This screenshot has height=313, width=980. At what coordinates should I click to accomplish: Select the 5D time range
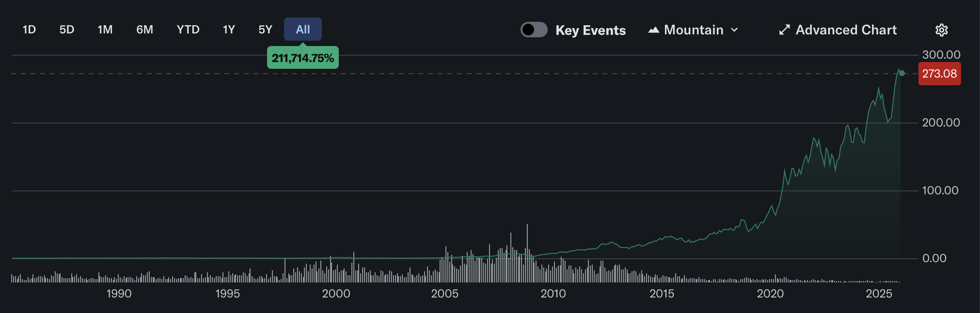pos(67,30)
